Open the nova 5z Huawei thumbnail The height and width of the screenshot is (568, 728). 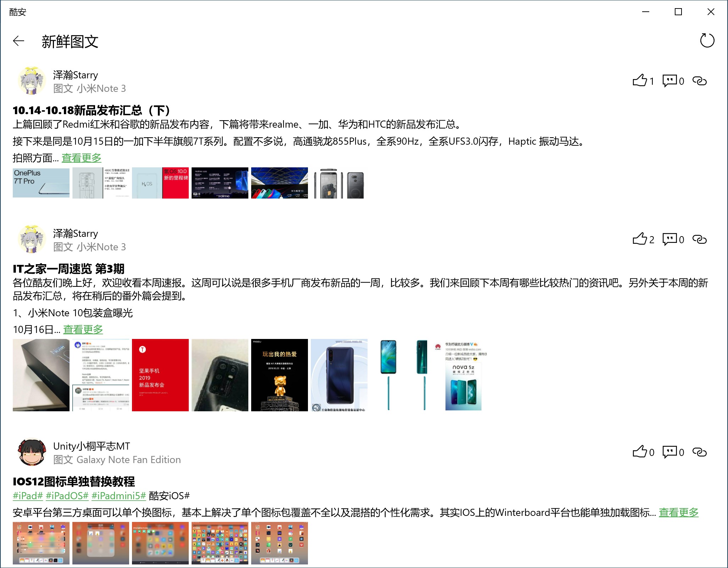click(463, 375)
